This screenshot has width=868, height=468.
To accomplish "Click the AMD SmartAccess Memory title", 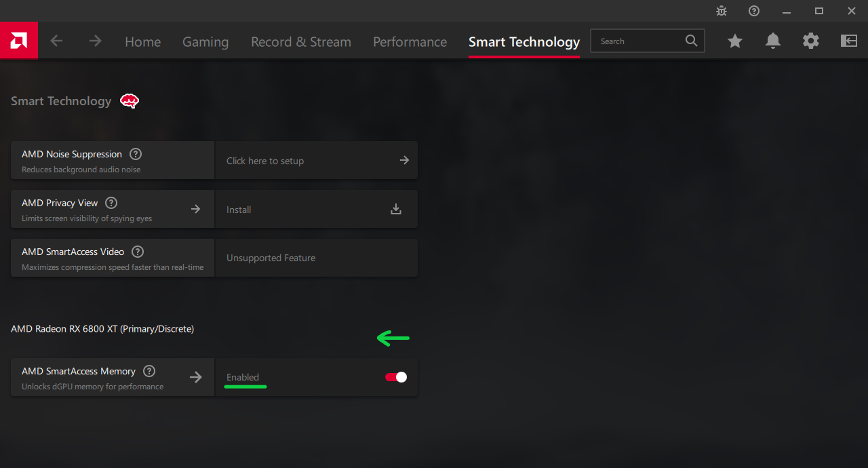I will 79,371.
